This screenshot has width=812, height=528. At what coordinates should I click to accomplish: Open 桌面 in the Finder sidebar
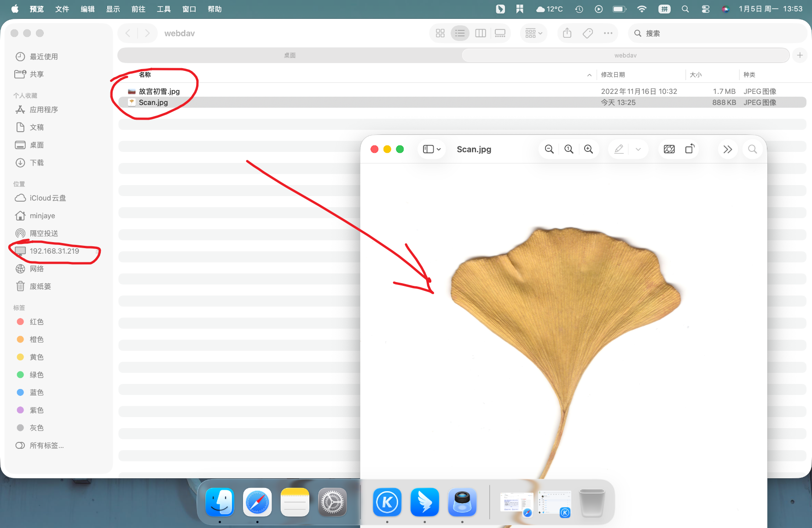click(29, 145)
